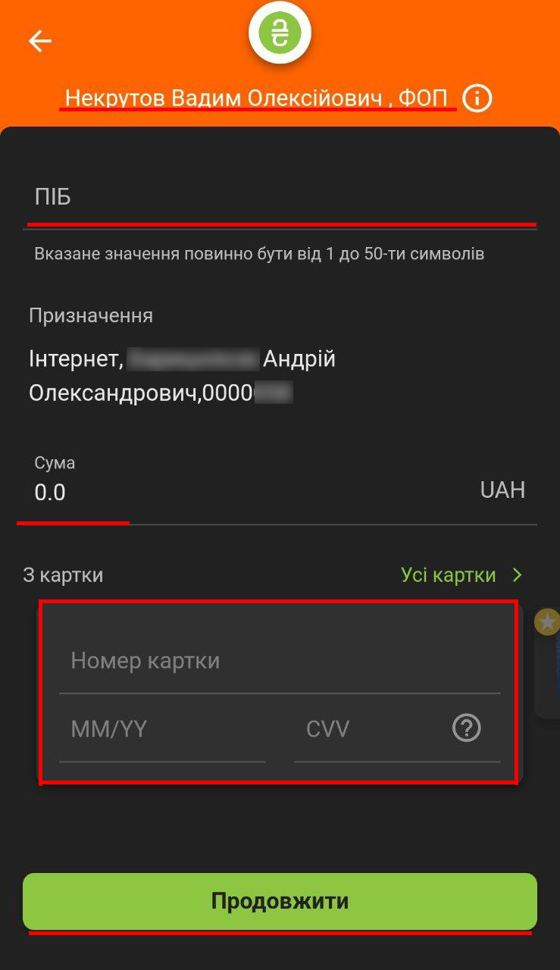
Task: Tap the green hryvnia logo icon
Action: 280,33
